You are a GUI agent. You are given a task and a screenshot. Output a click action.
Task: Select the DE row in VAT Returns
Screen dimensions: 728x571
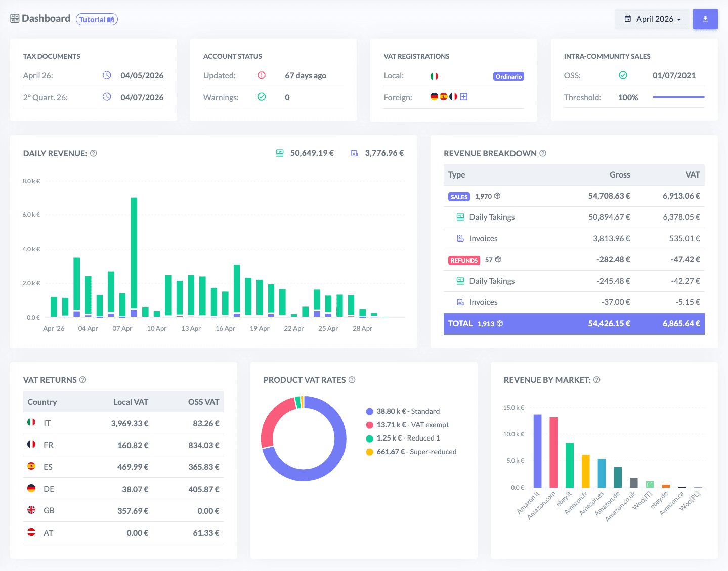[x=123, y=489]
